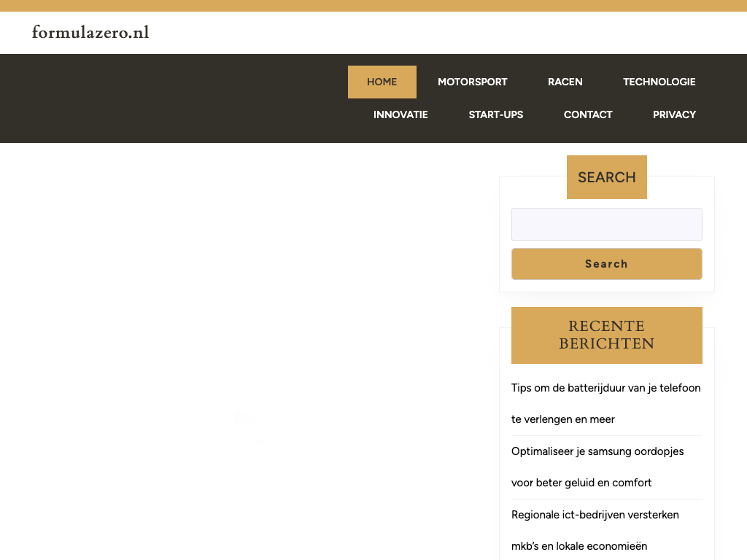Open the article about telefoon batterijduur tips

click(605, 388)
